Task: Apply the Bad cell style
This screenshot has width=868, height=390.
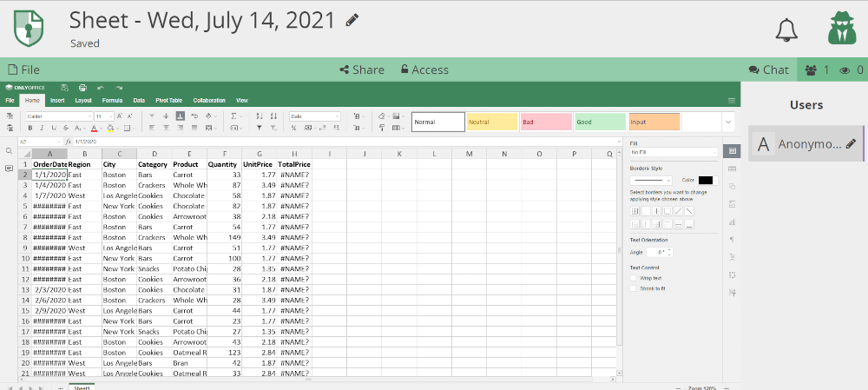Action: click(546, 122)
